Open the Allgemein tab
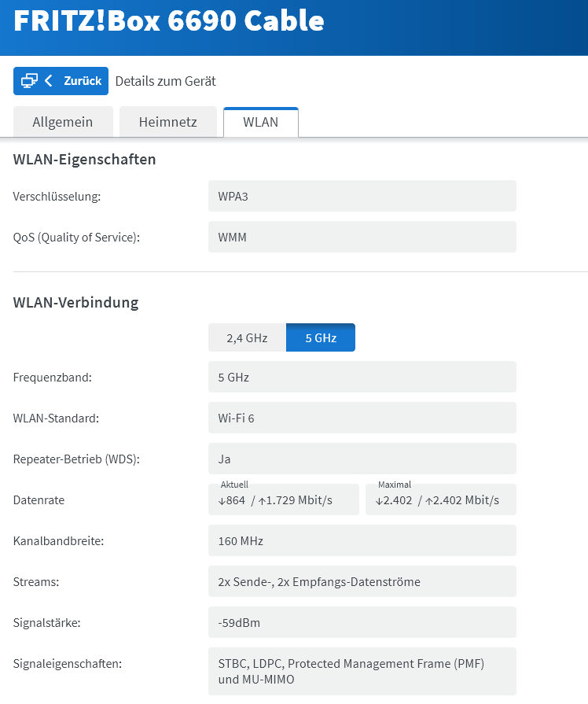The image size is (588, 704). (63, 122)
